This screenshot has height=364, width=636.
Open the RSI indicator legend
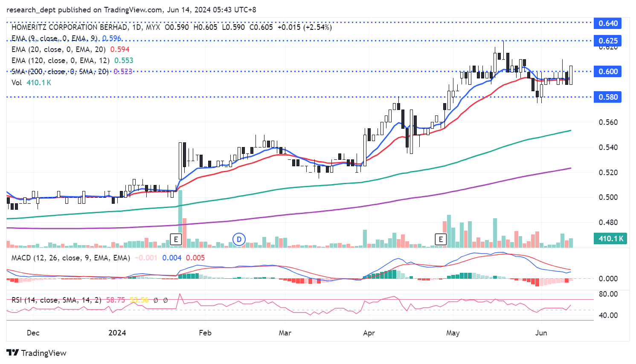click(x=56, y=300)
